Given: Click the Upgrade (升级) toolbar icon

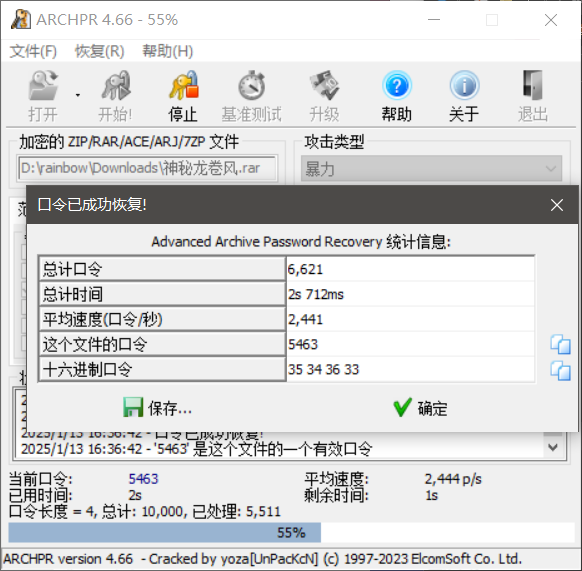Looking at the screenshot, I should [x=324, y=86].
